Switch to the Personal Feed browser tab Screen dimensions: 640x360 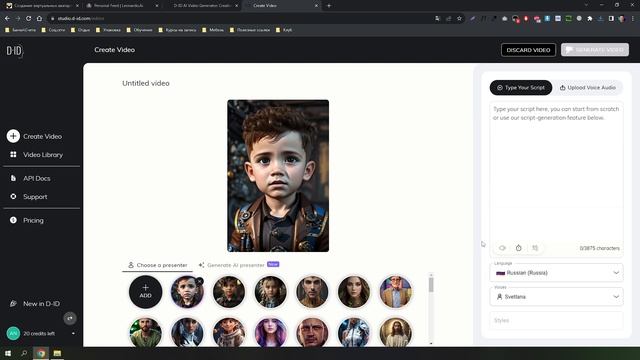122,6
